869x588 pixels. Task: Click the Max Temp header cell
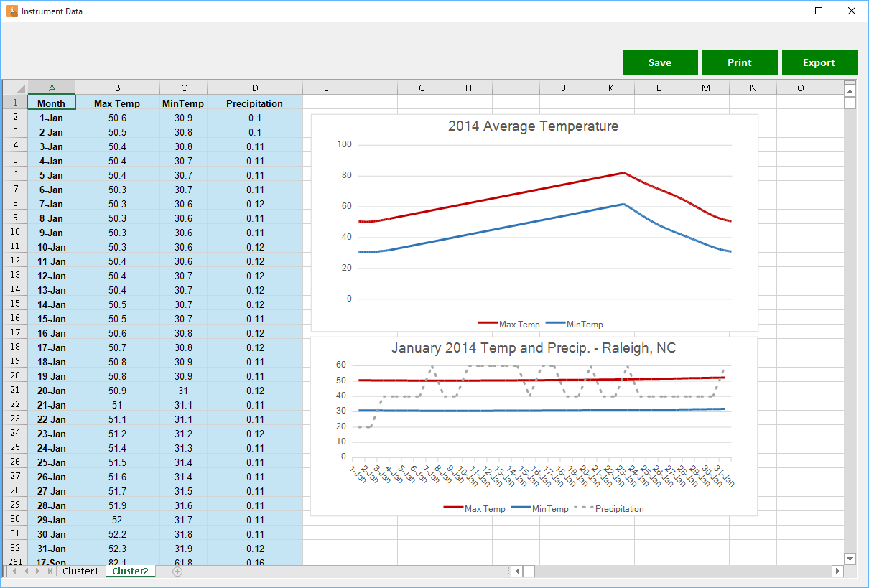click(117, 103)
